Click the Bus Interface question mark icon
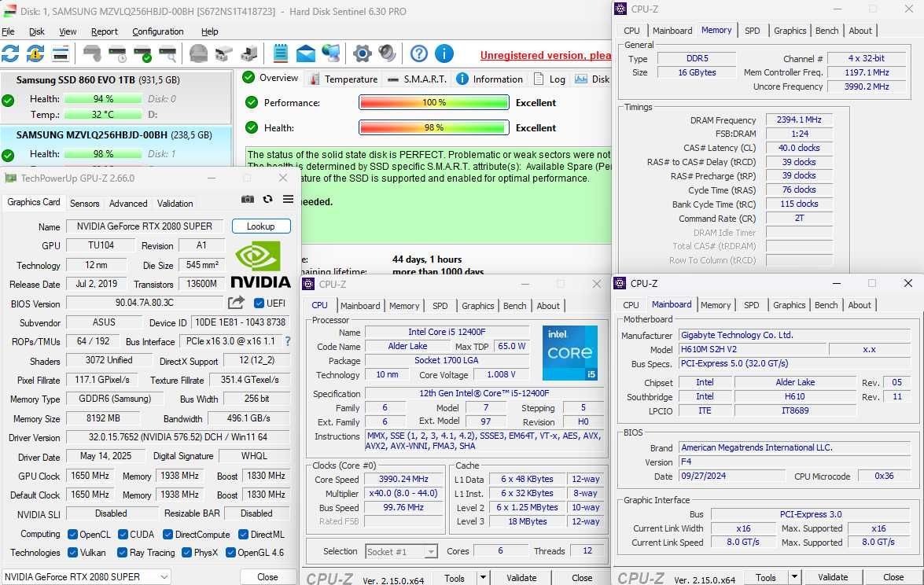Viewport: 924px width, 585px height. pyautogui.click(x=288, y=341)
